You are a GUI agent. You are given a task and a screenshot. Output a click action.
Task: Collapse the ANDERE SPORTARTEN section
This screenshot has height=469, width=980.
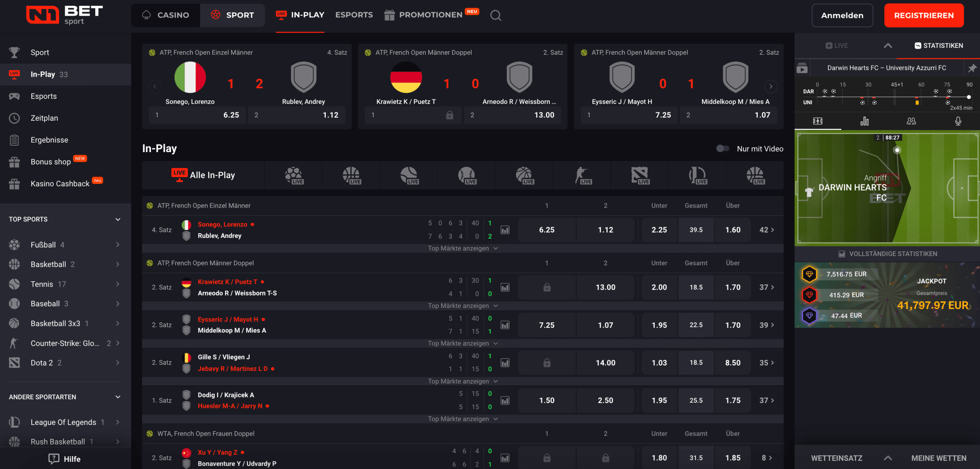[118, 397]
